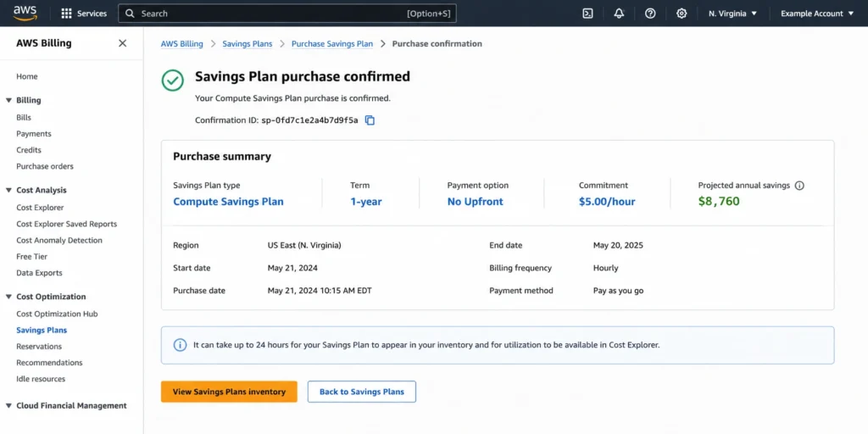Viewport: 868px width, 434px height.
Task: Click confirmation ID sp-0fd7c1e2a4b7d9f5a text
Action: (309, 120)
